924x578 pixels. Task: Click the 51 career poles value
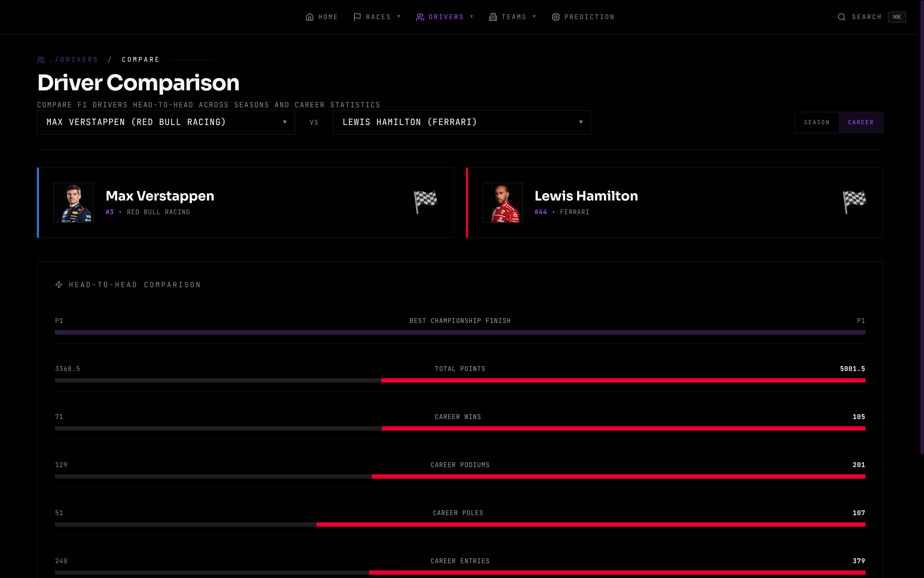pos(59,513)
